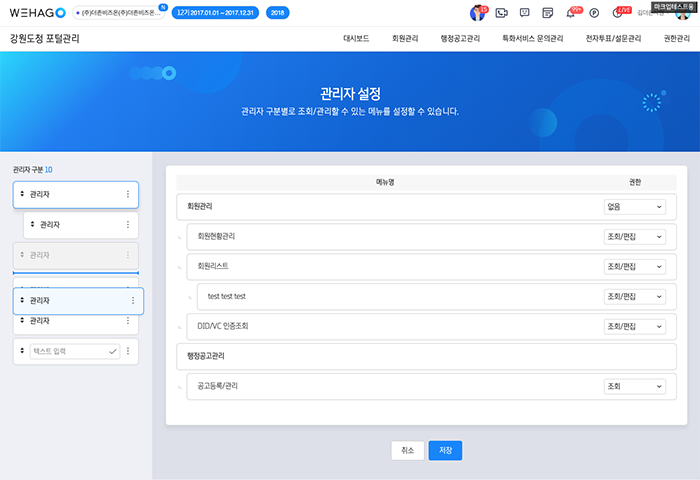
Task: Click the 취소 cancel button
Action: [407, 451]
